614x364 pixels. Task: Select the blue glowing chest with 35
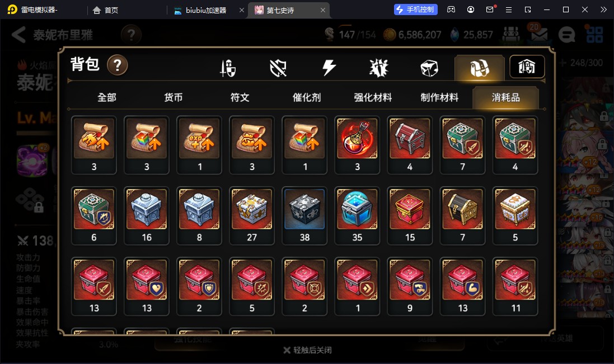[357, 216]
